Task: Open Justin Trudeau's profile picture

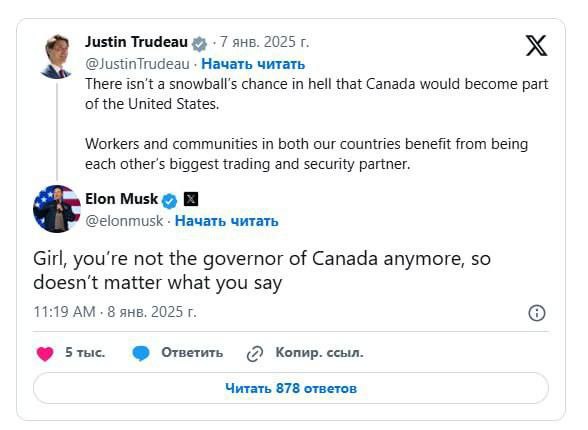Action: (57, 56)
